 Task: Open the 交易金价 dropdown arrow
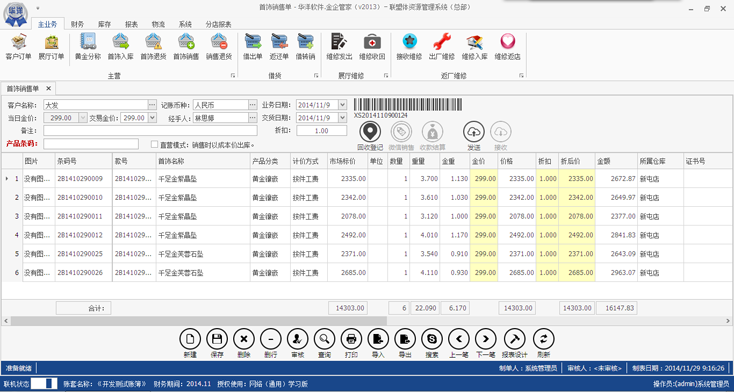152,118
